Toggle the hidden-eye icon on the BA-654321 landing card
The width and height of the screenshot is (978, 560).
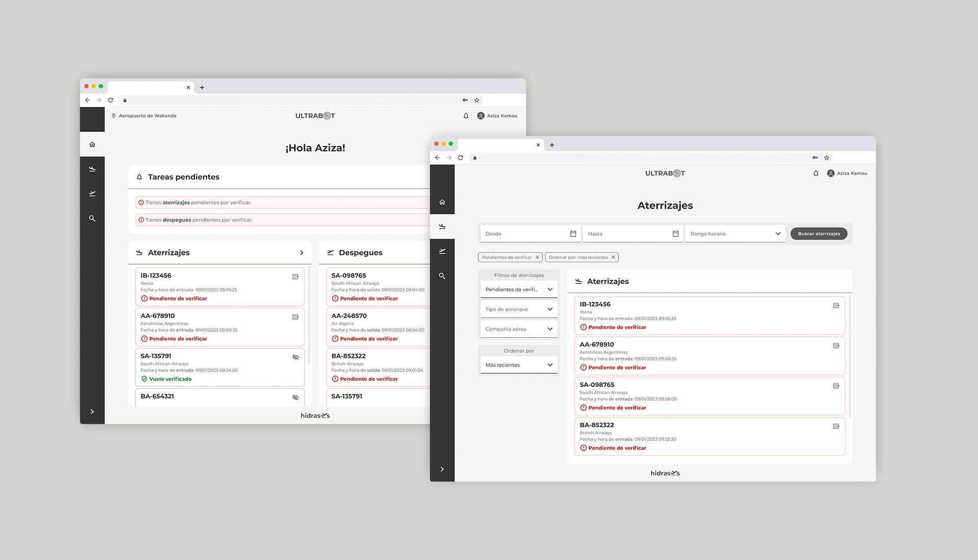tap(295, 397)
